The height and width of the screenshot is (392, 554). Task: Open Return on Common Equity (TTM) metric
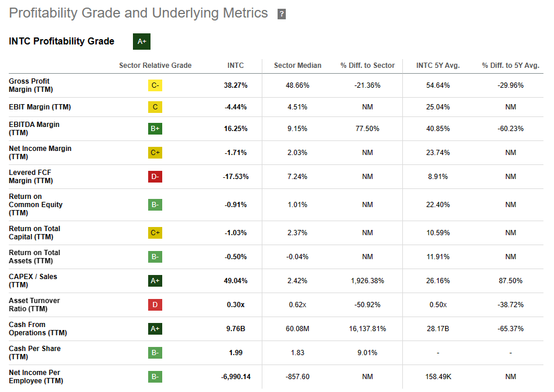pos(36,205)
